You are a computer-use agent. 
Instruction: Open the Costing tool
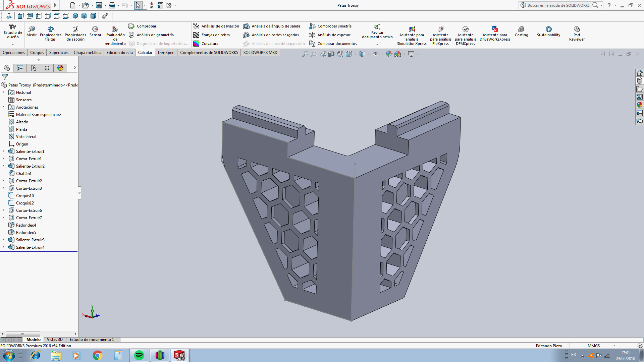(521, 32)
